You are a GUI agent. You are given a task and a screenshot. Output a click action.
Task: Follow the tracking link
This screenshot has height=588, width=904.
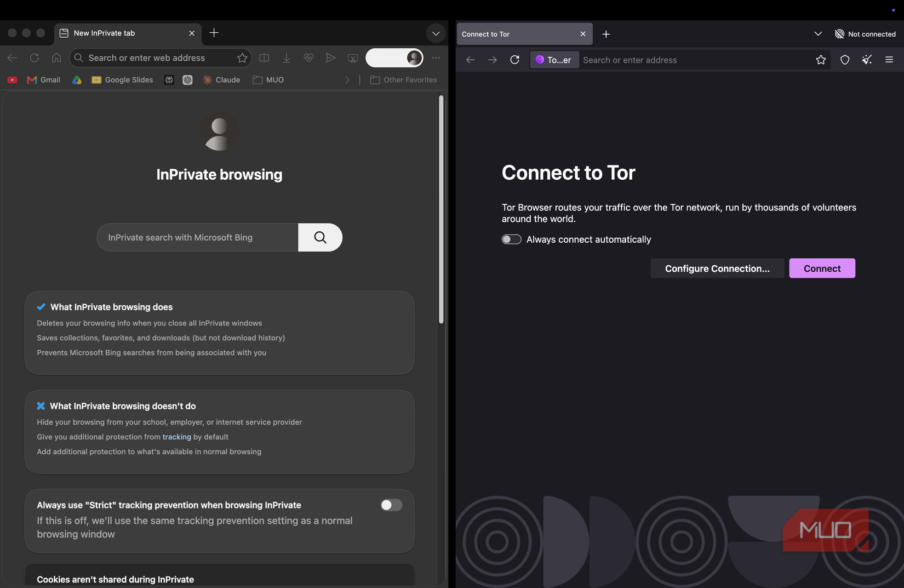tap(176, 437)
